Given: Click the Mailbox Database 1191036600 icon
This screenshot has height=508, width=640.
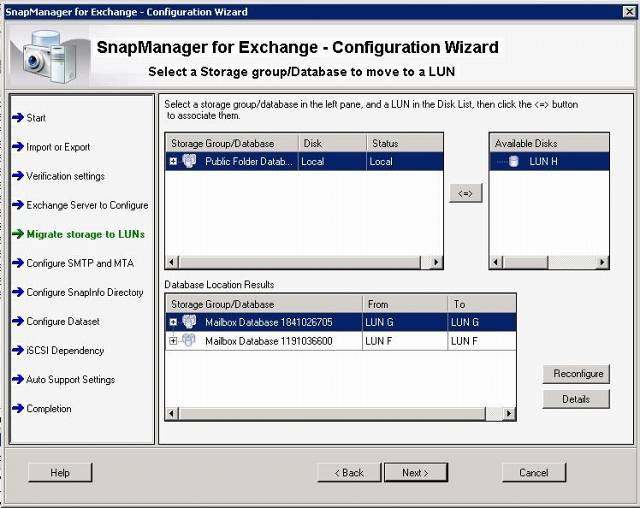Looking at the screenshot, I should 189,340.
